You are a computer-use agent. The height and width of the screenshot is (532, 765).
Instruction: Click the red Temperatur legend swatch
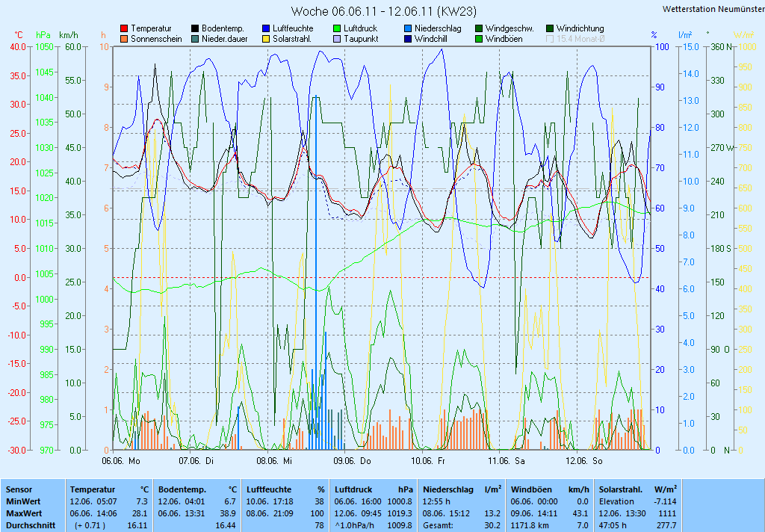124,29
